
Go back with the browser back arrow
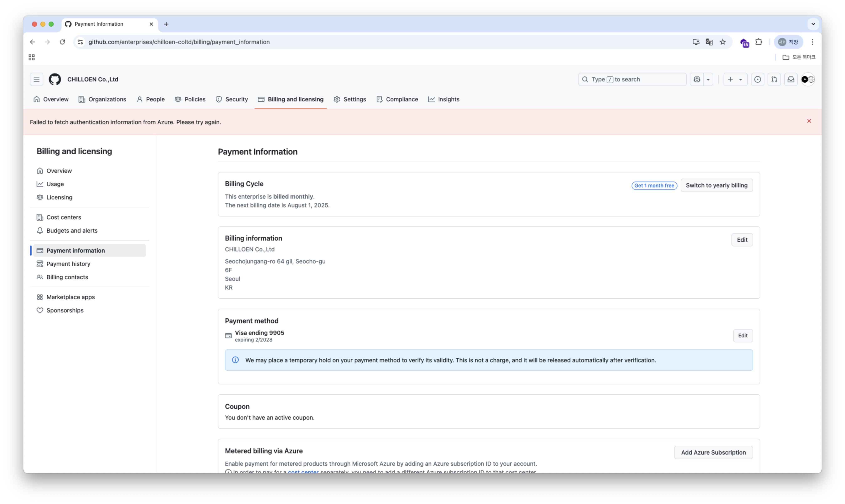tap(32, 42)
